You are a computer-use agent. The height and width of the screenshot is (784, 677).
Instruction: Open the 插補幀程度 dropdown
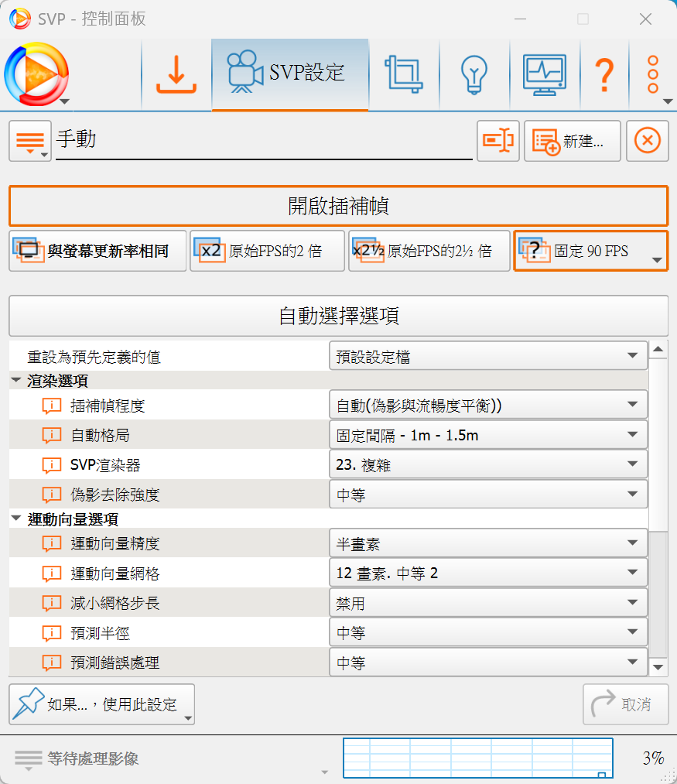click(488, 405)
